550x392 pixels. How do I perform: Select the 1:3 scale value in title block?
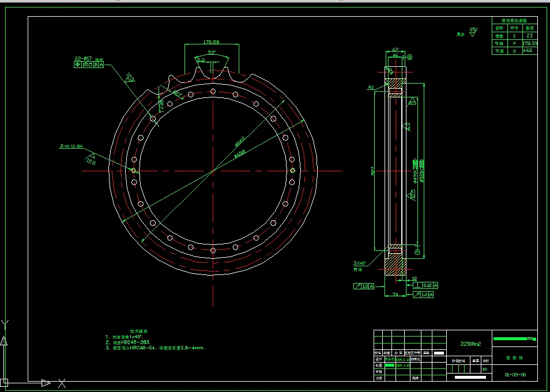[485, 369]
